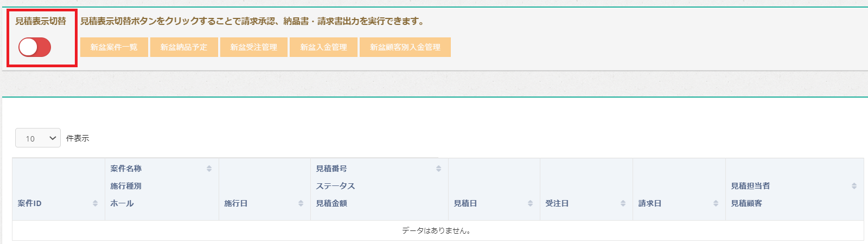Click the 受注日 column sort icon
Viewport: 868px width, 244px height.
(x=623, y=203)
